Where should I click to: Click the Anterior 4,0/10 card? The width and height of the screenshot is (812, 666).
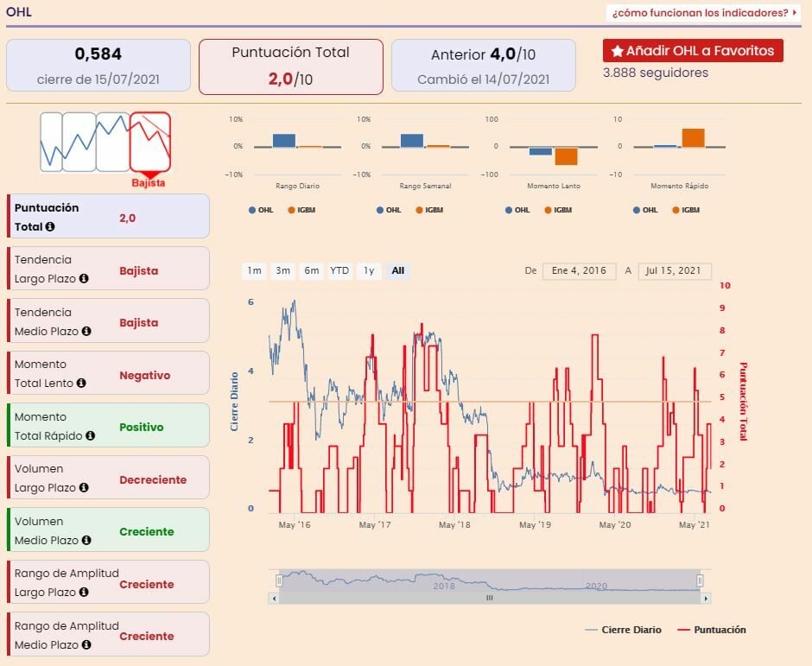[484, 66]
